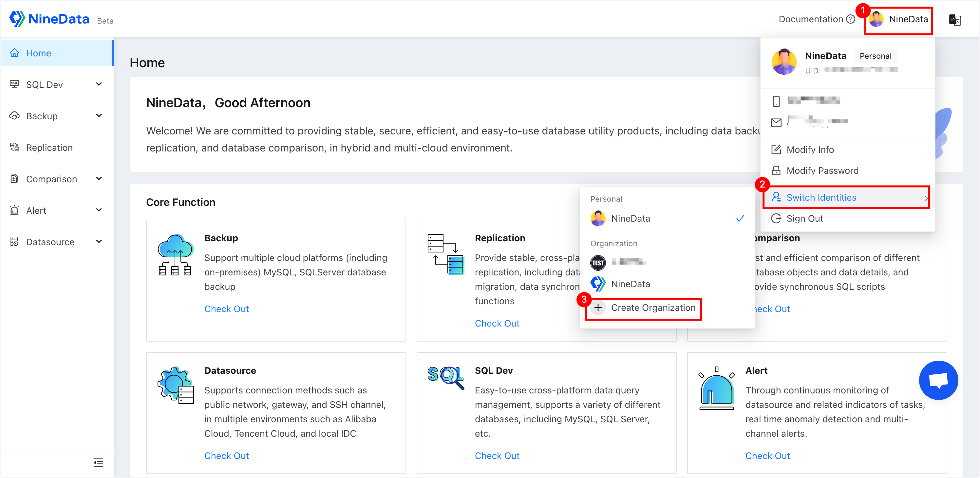
Task: Click Check Out under Alert
Action: (767, 456)
